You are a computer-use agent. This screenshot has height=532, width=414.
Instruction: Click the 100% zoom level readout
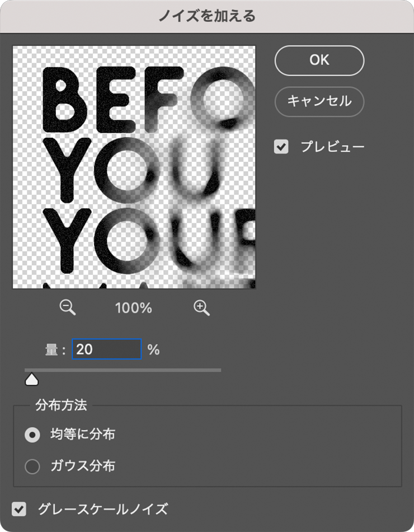coord(134,307)
